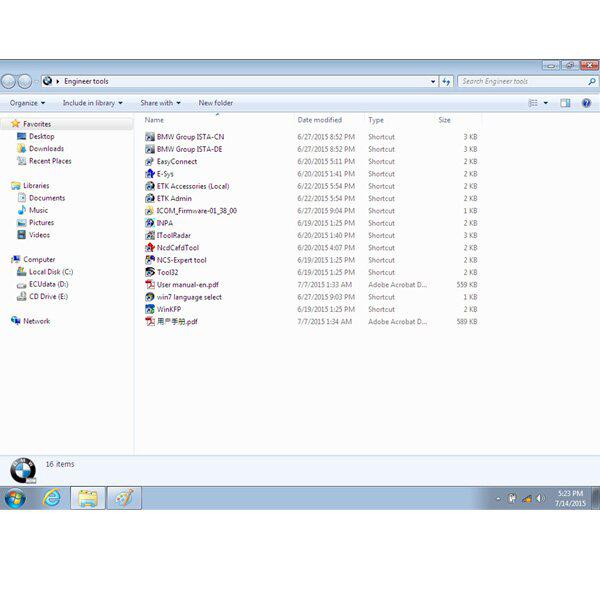Screen dimensions: 600x600
Task: Click the volume speaker tray icon
Action: 540,498
